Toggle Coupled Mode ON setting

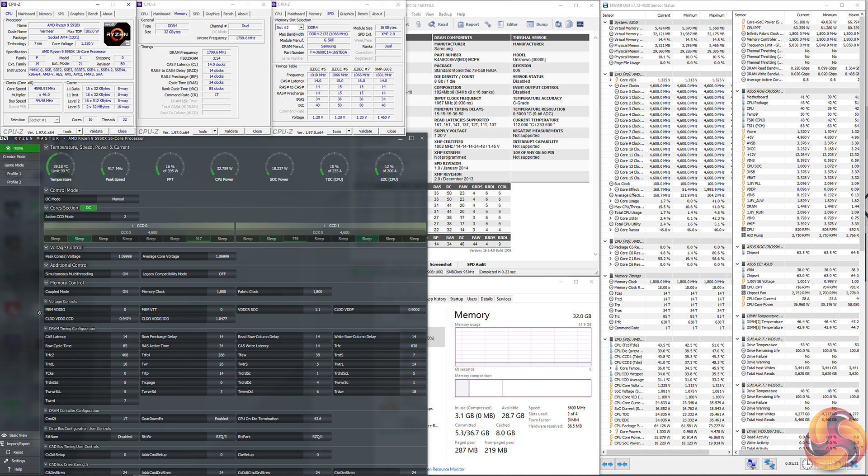pyautogui.click(x=125, y=292)
